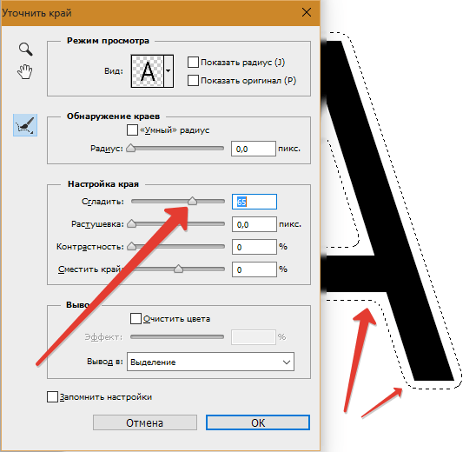Click the Отмена button
Screen dimensions: 476x452
coord(145,422)
